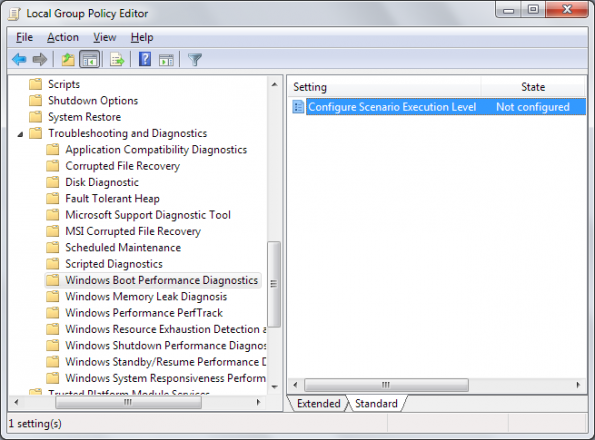
Task: Go up one level with folder icon
Action: (68, 60)
